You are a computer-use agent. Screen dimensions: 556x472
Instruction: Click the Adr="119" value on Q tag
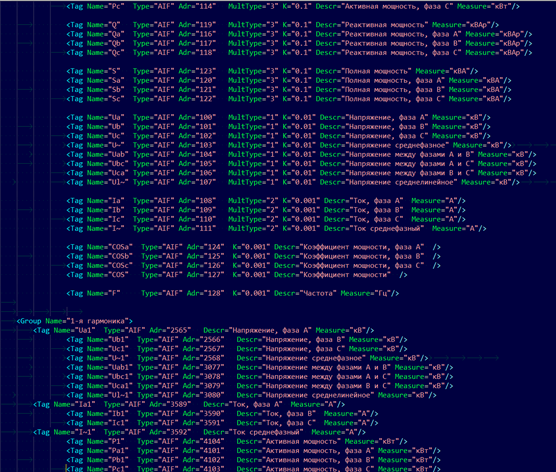[197, 25]
